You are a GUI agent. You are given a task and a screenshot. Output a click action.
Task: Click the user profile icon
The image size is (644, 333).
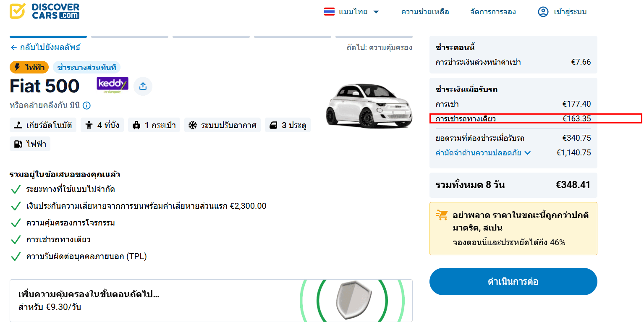(543, 12)
